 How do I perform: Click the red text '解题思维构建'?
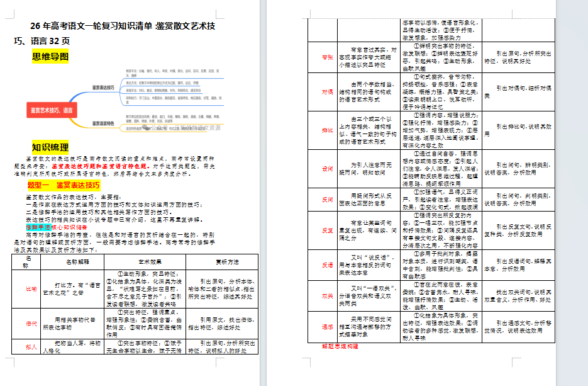[x=340, y=346]
